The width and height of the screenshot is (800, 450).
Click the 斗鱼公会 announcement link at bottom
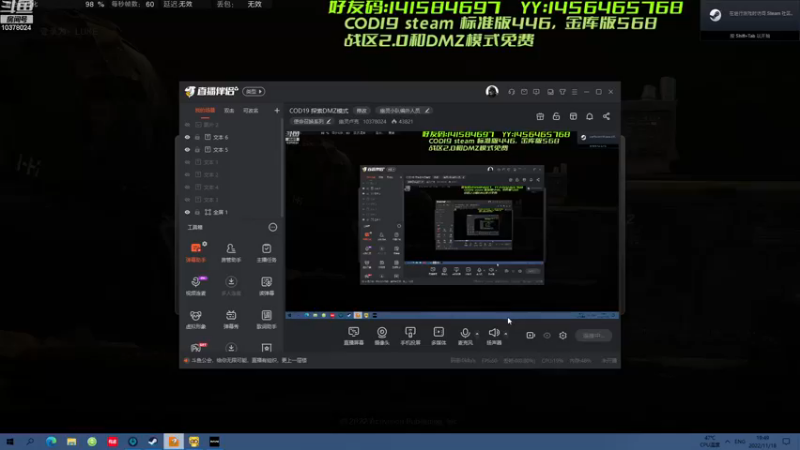tap(249, 360)
